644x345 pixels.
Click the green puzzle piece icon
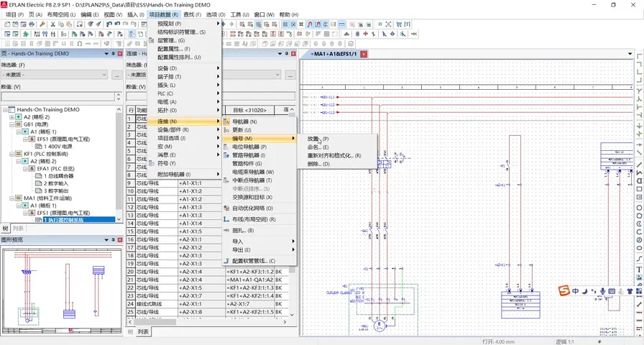(x=26, y=34)
